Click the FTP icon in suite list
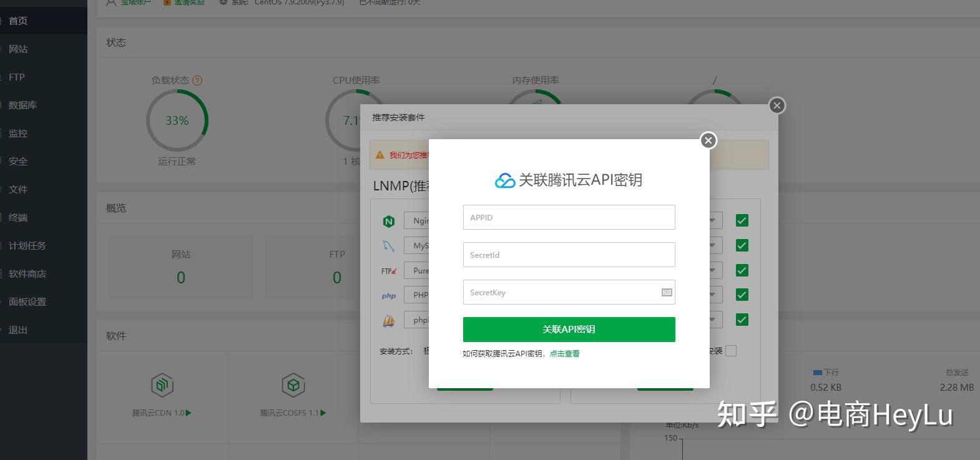980x460 pixels. pos(389,271)
